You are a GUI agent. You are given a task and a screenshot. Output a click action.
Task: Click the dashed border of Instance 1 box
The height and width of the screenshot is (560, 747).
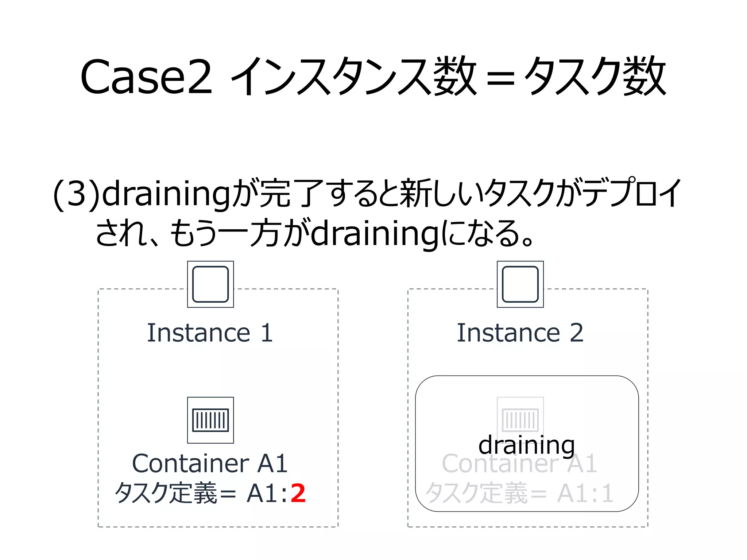click(x=98, y=408)
